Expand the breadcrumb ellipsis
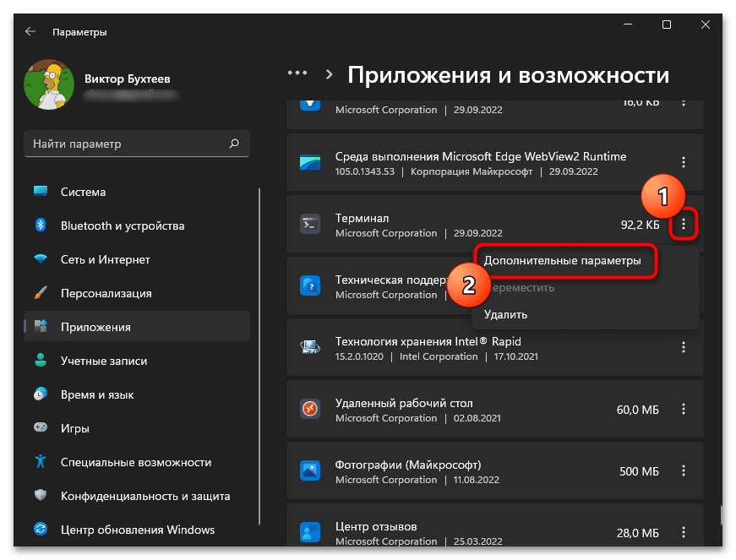This screenshot has height=560, width=736. [297, 73]
